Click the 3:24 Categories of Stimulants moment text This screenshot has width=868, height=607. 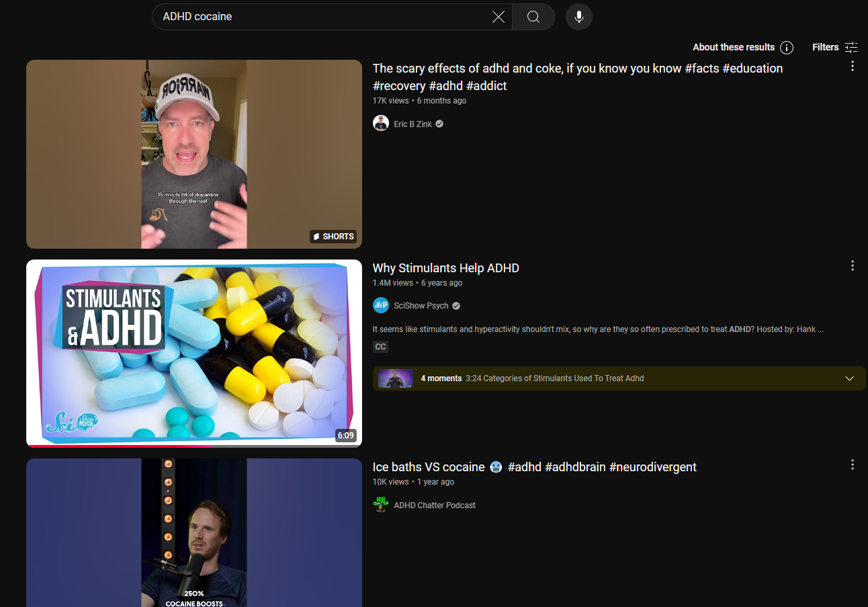[x=555, y=378]
